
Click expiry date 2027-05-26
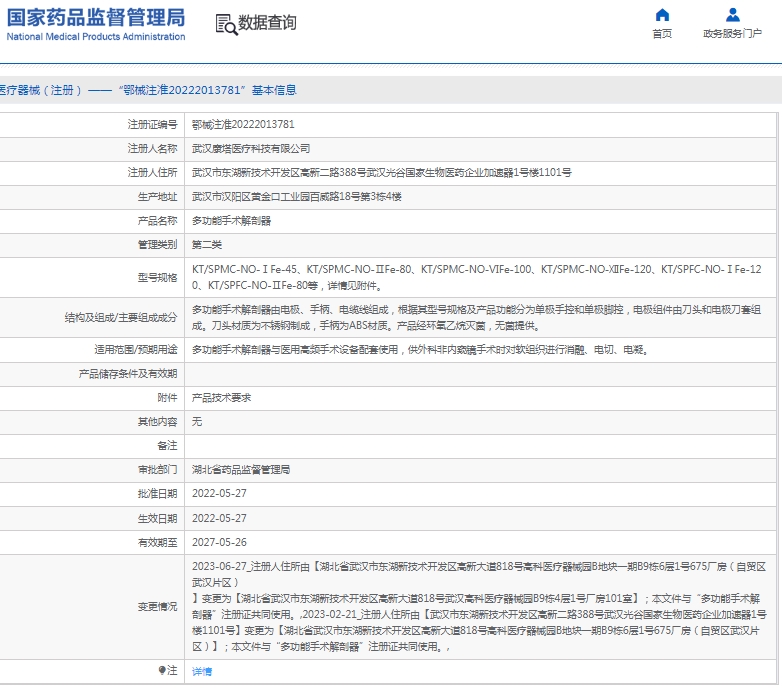(x=219, y=542)
